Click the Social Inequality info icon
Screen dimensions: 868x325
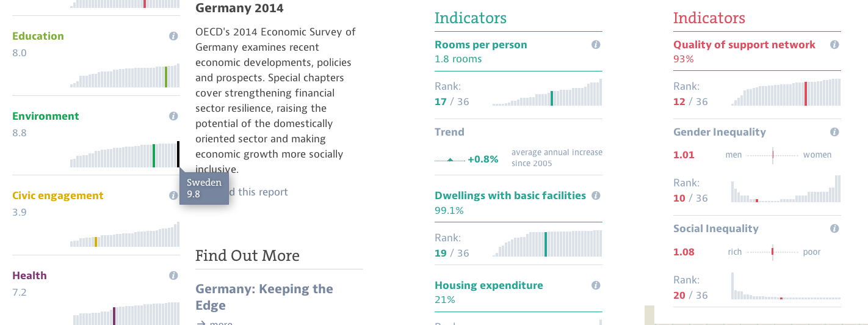click(834, 228)
